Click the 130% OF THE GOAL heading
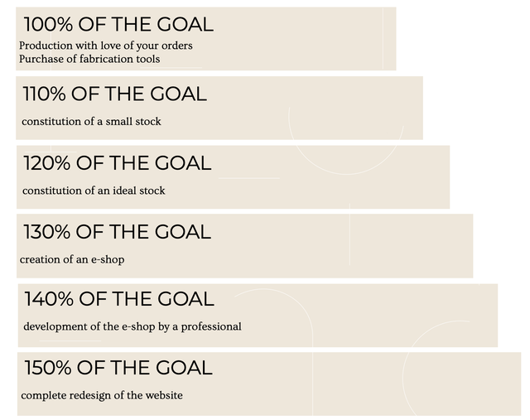The image size is (530, 420). click(x=117, y=232)
